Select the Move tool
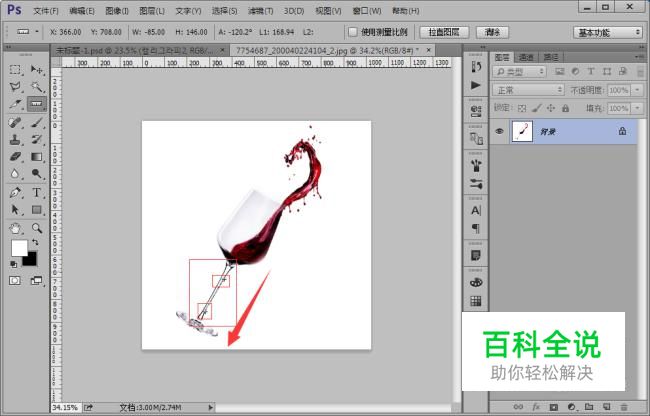This screenshot has width=650, height=416. (x=36, y=70)
